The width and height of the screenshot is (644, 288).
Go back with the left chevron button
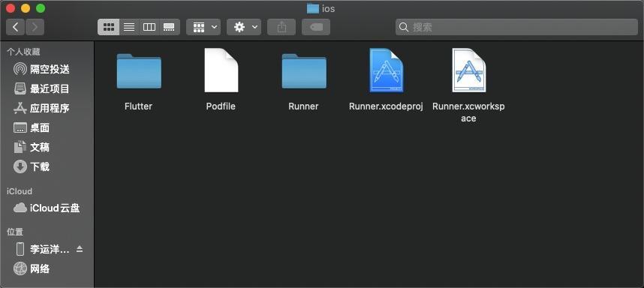[16, 27]
